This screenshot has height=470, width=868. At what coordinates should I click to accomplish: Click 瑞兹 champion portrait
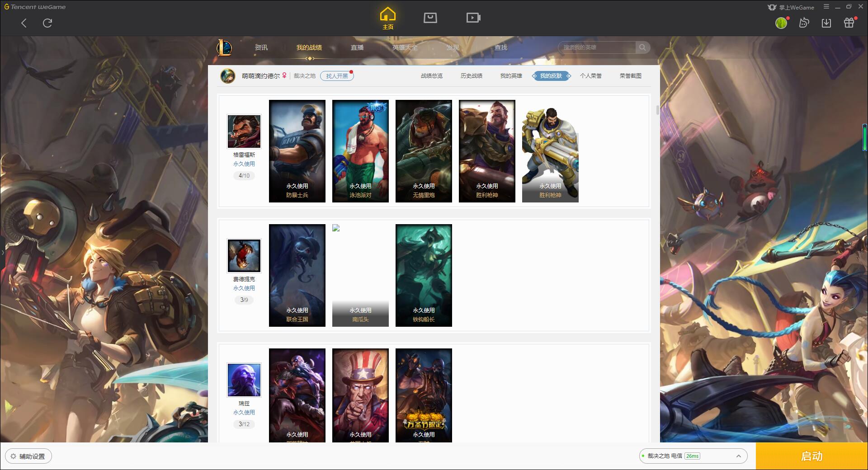[244, 380]
